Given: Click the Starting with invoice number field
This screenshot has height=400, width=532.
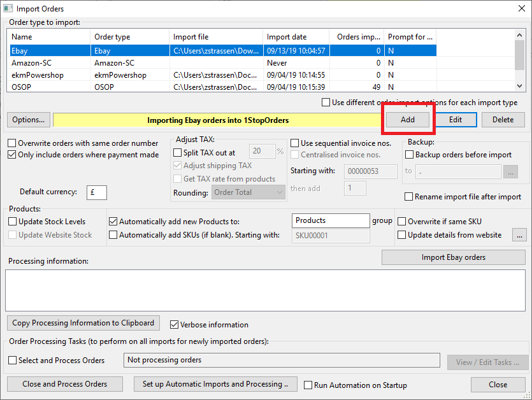Looking at the screenshot, I should coord(371,171).
